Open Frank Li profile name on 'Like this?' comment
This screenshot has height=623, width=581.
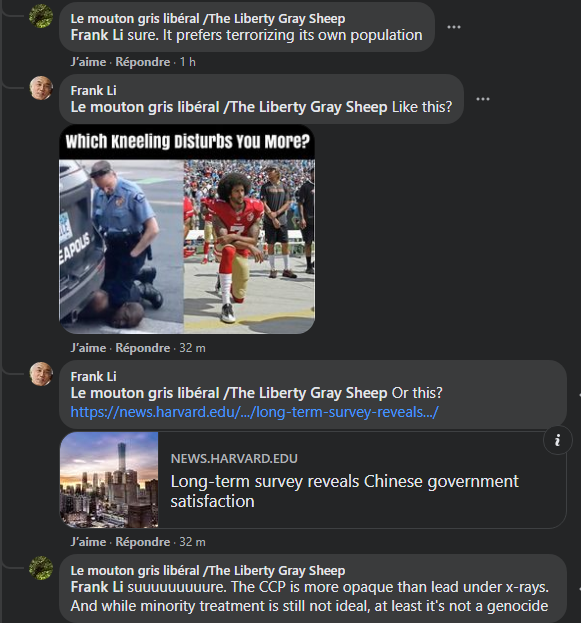[x=93, y=91]
